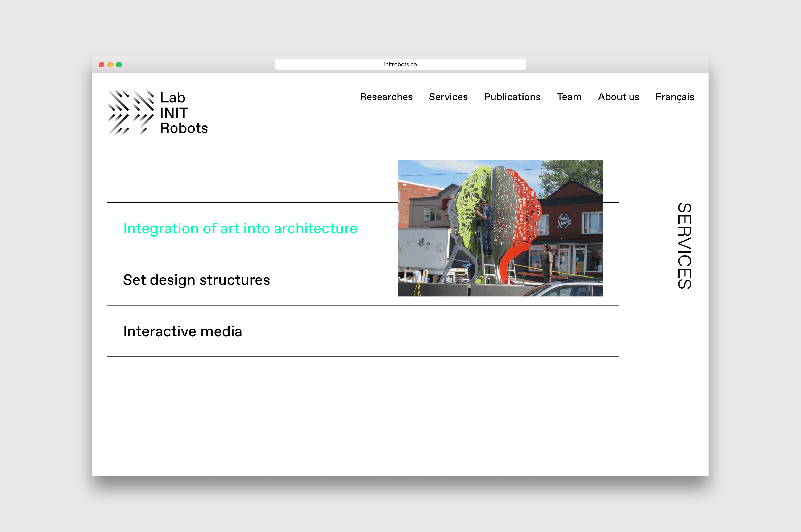The image size is (801, 532).
Task: Go to the Services page in navigation
Action: point(448,97)
